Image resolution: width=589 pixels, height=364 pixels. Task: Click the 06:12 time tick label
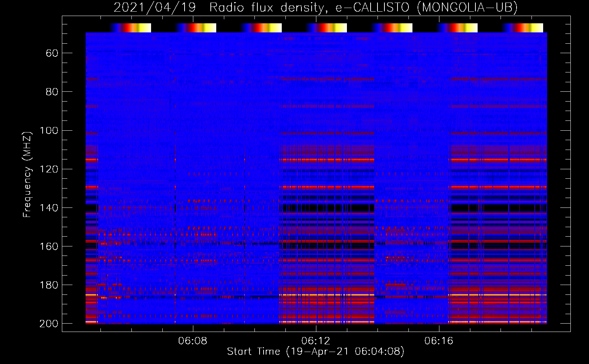pyautogui.click(x=316, y=341)
